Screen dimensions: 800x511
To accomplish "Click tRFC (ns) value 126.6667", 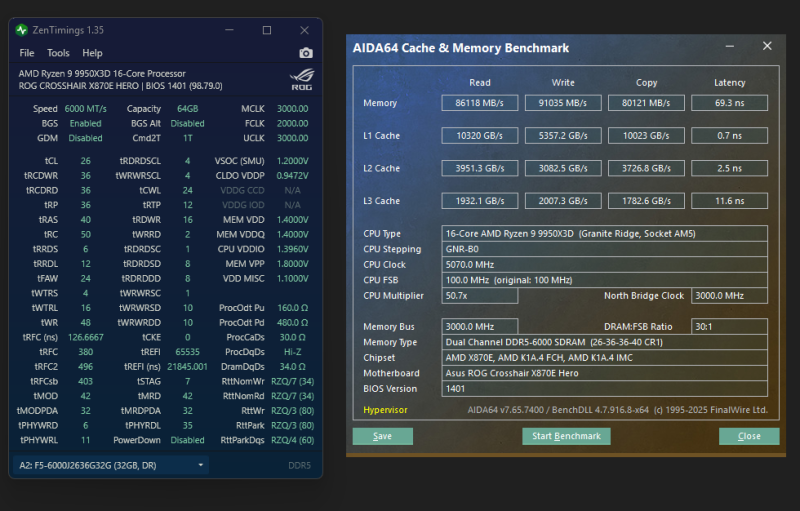I will click(x=85, y=337).
